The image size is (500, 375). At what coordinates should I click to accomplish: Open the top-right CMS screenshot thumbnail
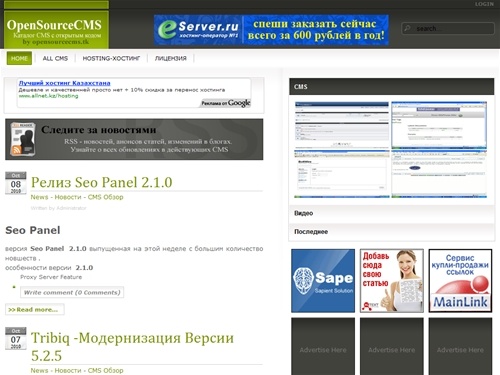(439, 125)
